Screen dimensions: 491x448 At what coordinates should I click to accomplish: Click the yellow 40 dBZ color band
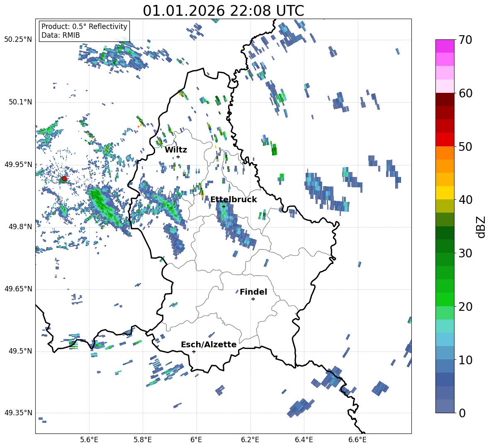[445, 193]
